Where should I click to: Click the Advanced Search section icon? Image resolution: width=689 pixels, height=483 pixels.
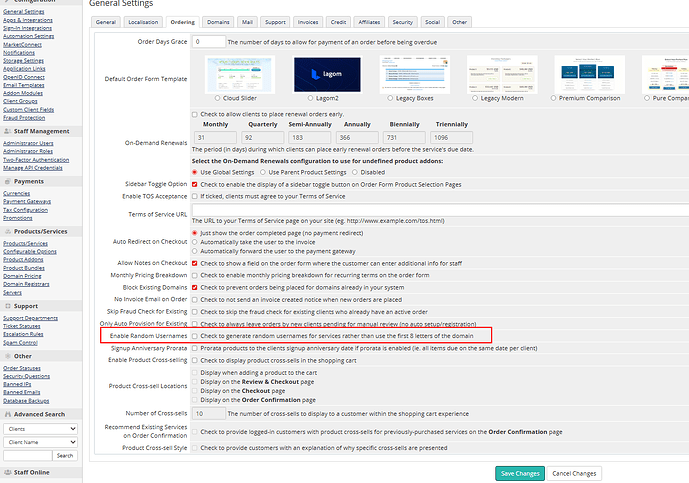(x=7, y=414)
